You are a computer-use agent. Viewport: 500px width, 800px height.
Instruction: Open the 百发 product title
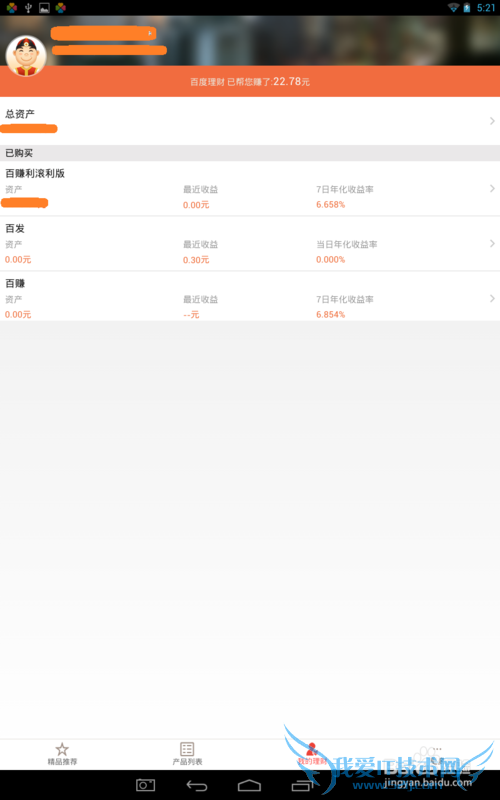pos(15,229)
